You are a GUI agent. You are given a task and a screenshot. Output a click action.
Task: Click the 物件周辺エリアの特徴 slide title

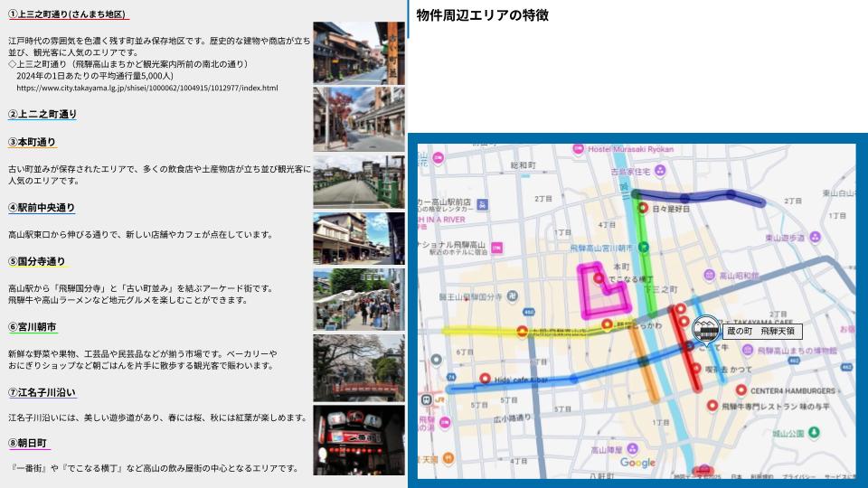482,15
